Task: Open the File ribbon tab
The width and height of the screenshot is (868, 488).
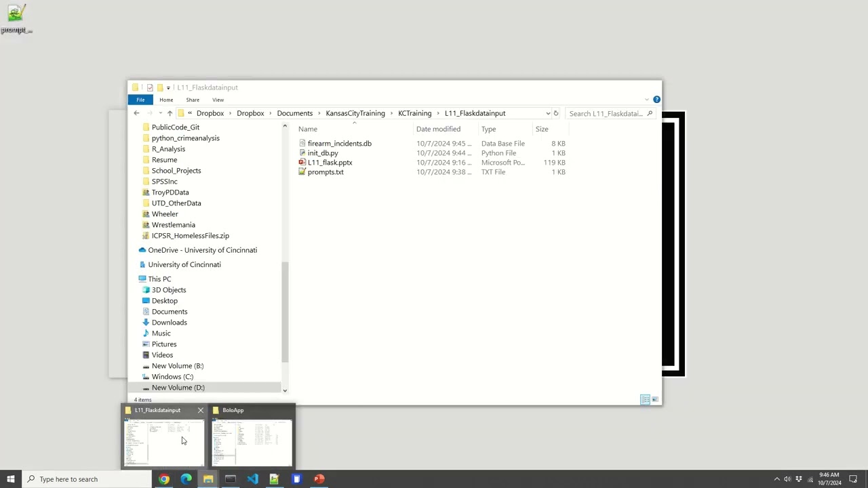Action: point(140,100)
